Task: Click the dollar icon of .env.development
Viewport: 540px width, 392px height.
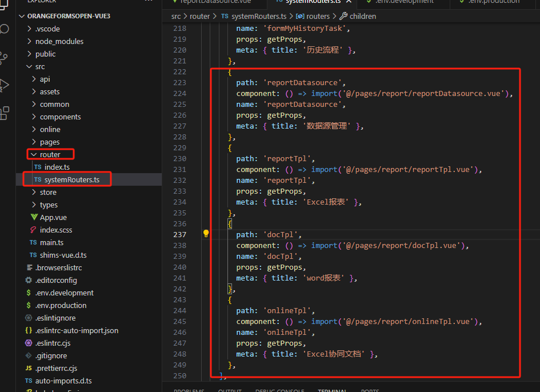Action: [29, 293]
